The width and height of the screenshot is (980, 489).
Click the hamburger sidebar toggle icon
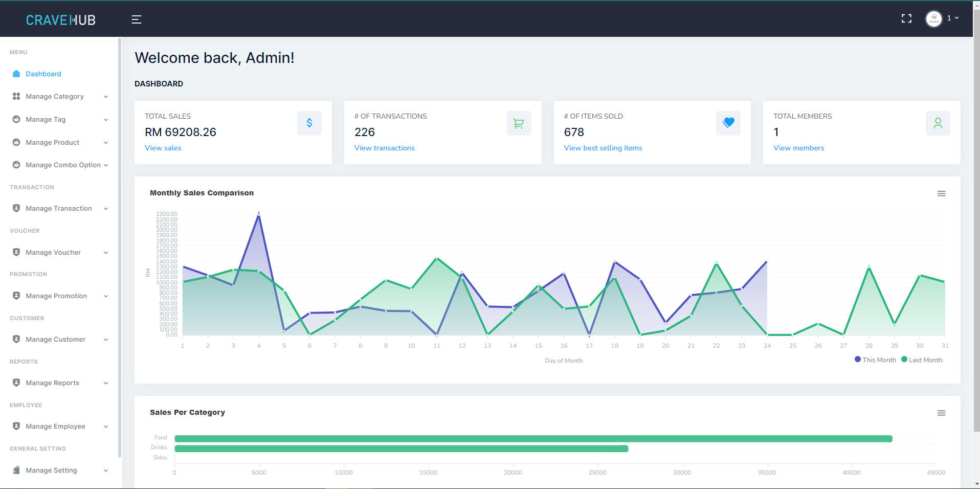[136, 19]
